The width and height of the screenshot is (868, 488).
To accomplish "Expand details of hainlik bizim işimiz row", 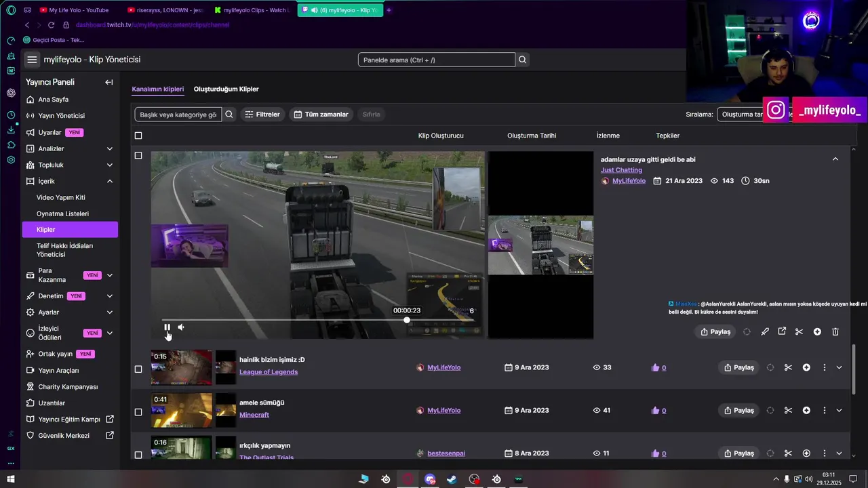I will [x=839, y=367].
